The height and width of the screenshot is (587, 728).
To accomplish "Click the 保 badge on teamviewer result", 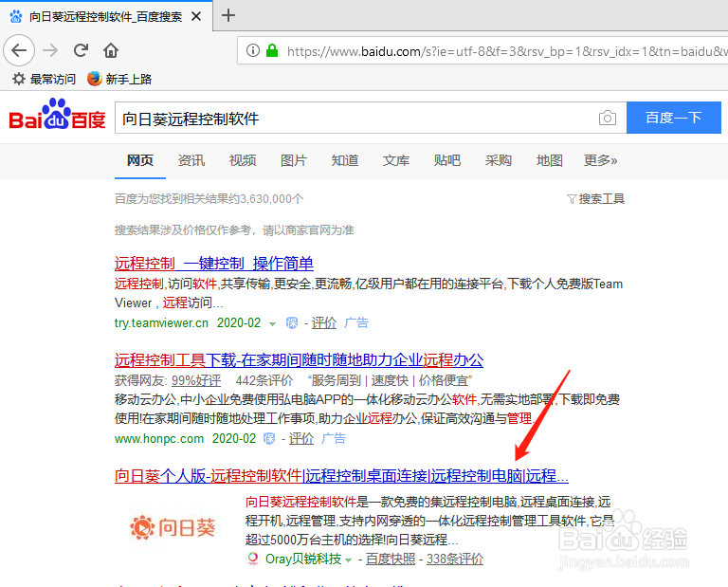I will point(292,322).
